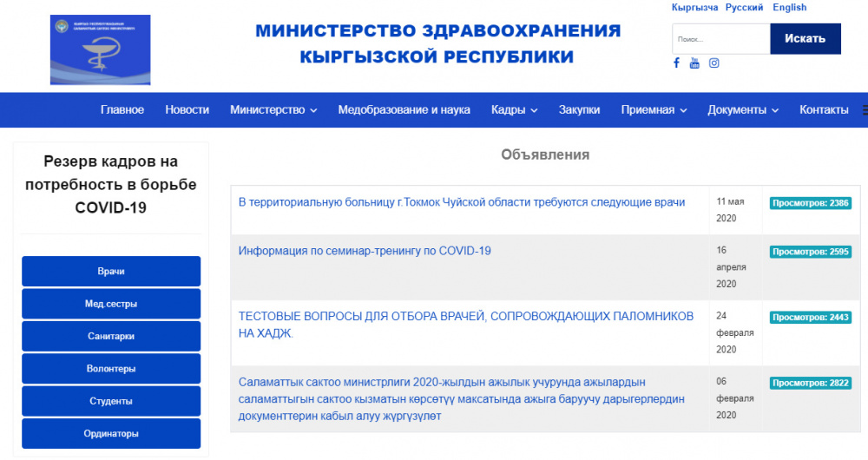Open the Закупки menu item
868x460 pixels.
[x=579, y=109]
